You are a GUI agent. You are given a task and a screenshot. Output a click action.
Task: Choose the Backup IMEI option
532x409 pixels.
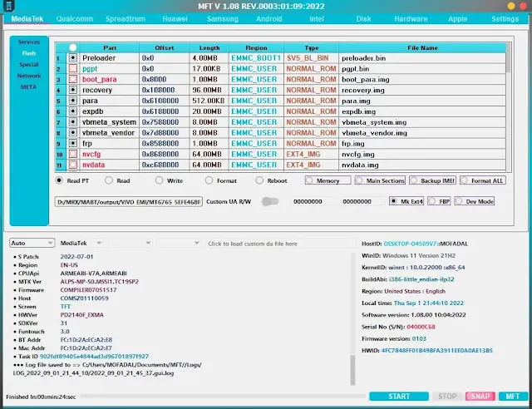coord(432,180)
